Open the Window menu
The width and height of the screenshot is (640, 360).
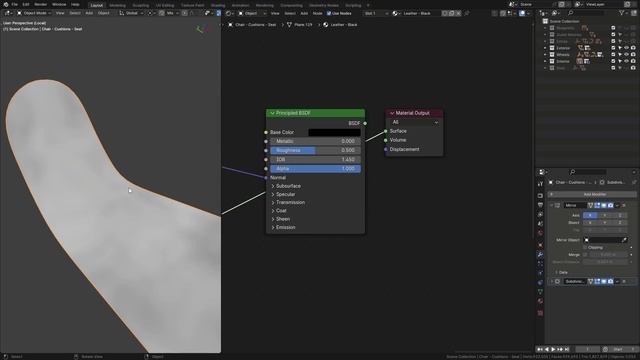coord(59,4)
